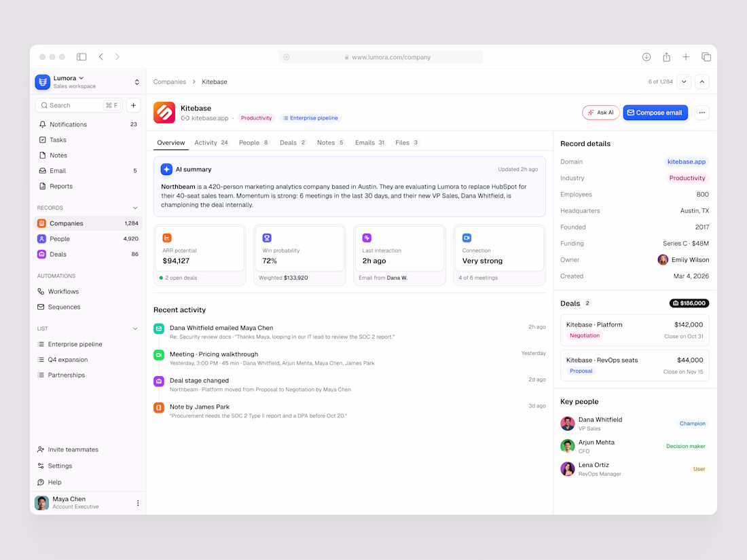Click the browser sidebar toggle icon

point(81,56)
